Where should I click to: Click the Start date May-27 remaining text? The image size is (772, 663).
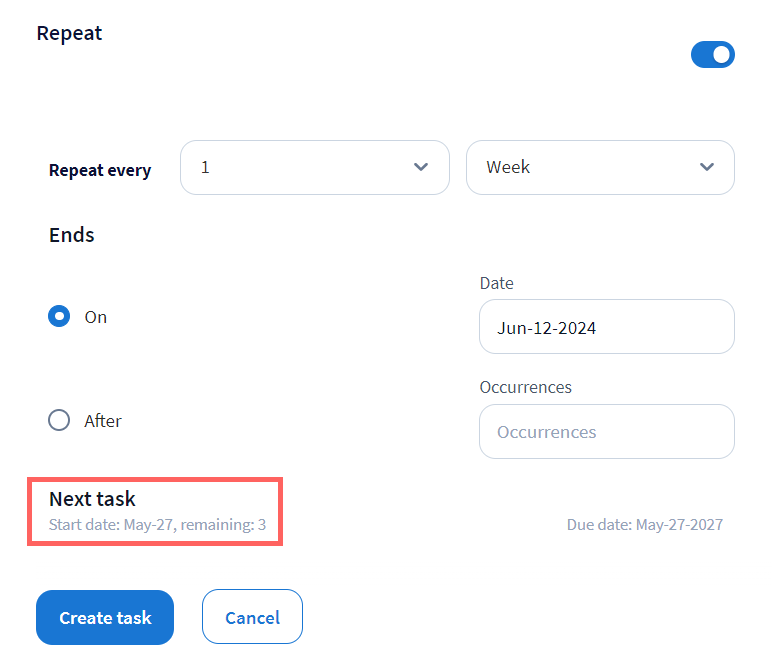point(157,524)
